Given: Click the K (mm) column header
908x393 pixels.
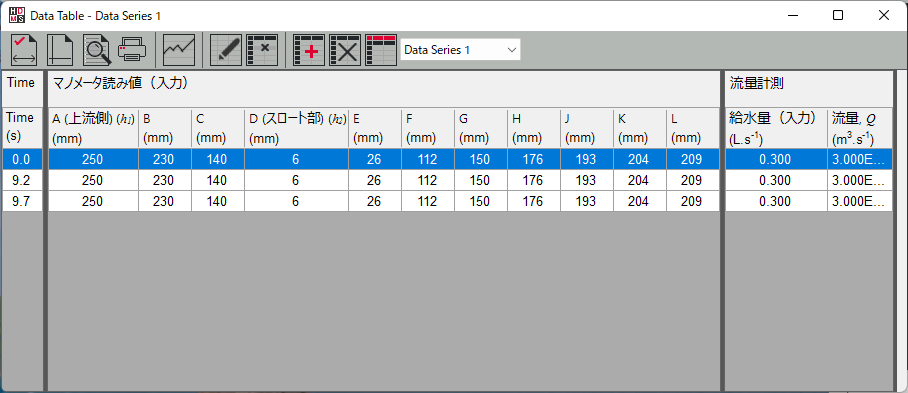Looking at the screenshot, I should point(640,128).
